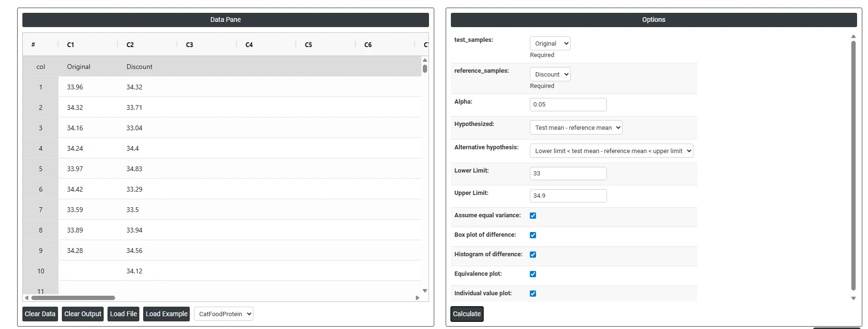Select cell with value 34.83
The image size is (868, 329).
pyautogui.click(x=147, y=169)
